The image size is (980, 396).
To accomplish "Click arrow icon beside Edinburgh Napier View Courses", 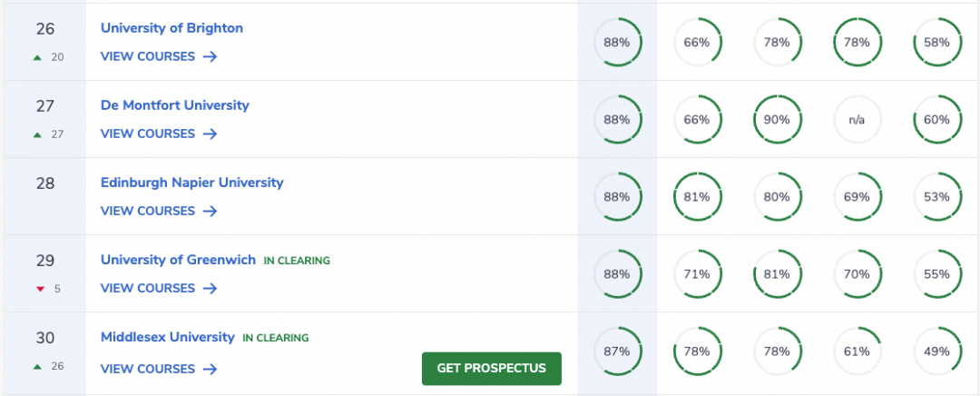I will [210, 211].
